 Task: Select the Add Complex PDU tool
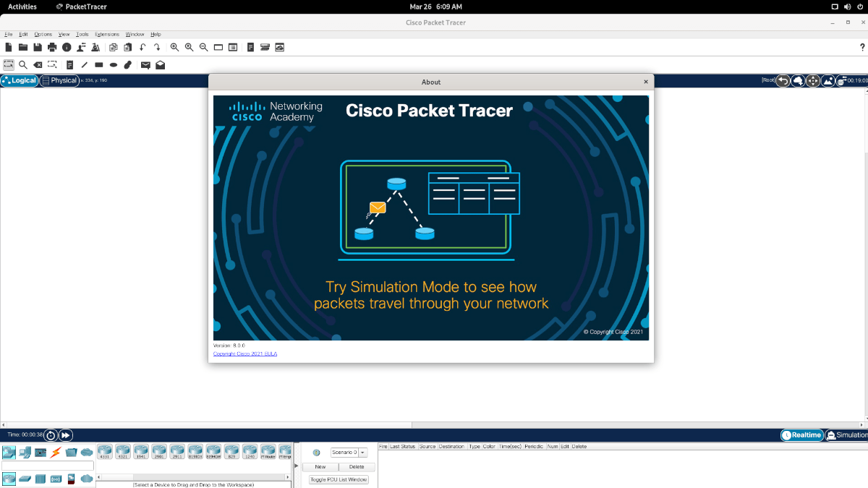coord(160,64)
